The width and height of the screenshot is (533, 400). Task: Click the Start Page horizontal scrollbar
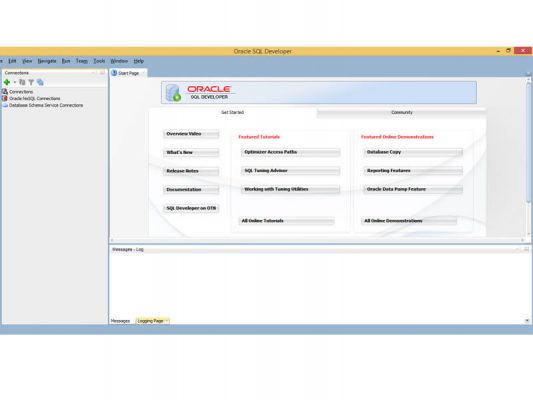[x=316, y=240]
